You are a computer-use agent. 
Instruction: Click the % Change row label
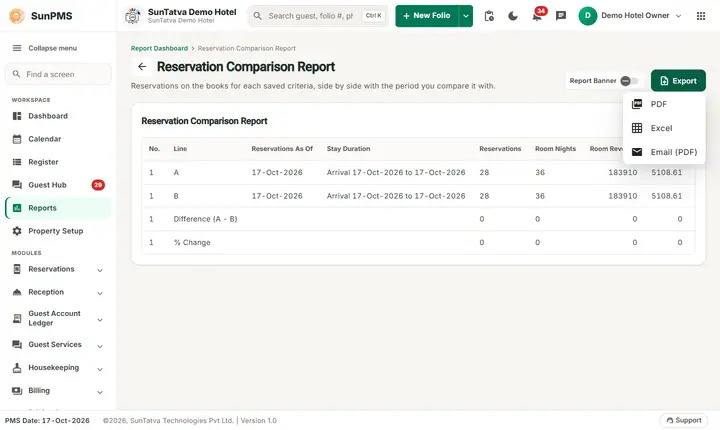[x=192, y=243]
